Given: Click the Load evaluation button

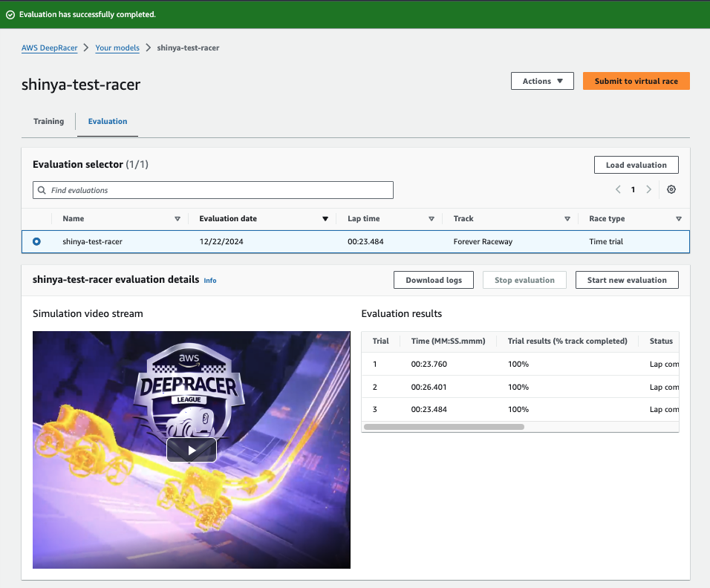Looking at the screenshot, I should pos(636,165).
